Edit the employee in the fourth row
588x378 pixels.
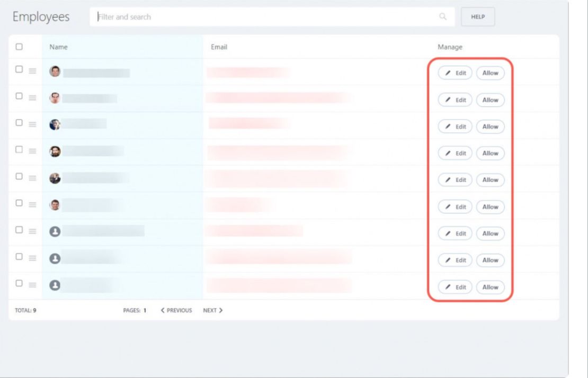click(x=455, y=153)
